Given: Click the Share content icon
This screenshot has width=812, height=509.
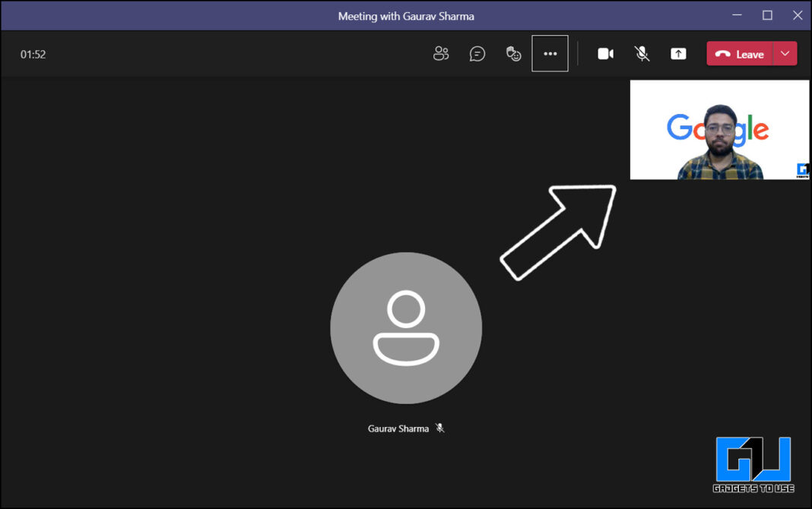Looking at the screenshot, I should pyautogui.click(x=678, y=53).
